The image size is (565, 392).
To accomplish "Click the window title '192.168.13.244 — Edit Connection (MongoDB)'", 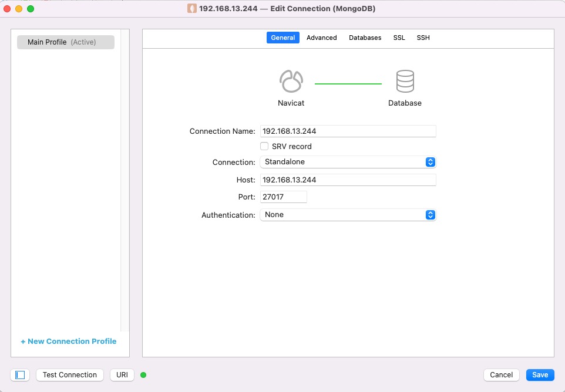I will pos(287,9).
